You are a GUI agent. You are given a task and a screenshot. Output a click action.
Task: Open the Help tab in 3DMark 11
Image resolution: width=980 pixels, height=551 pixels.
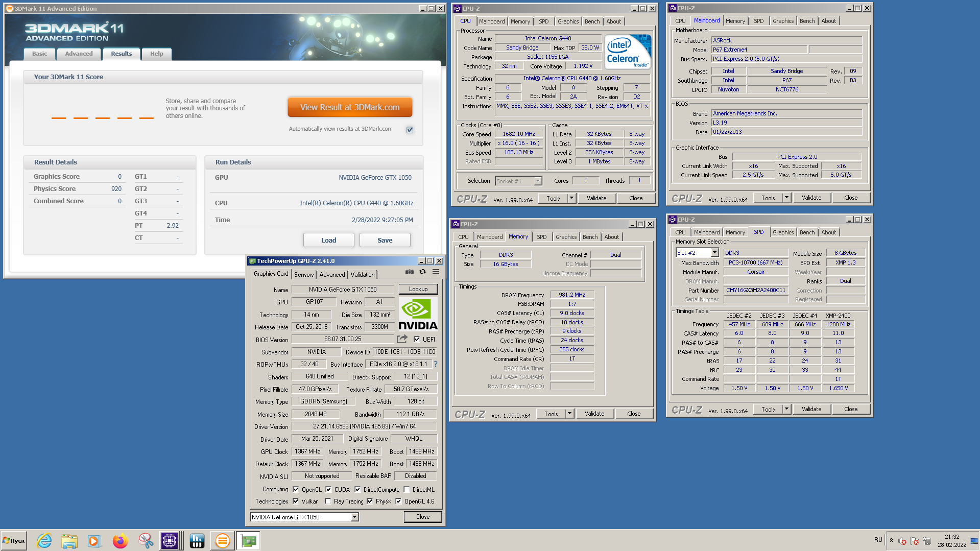[157, 54]
